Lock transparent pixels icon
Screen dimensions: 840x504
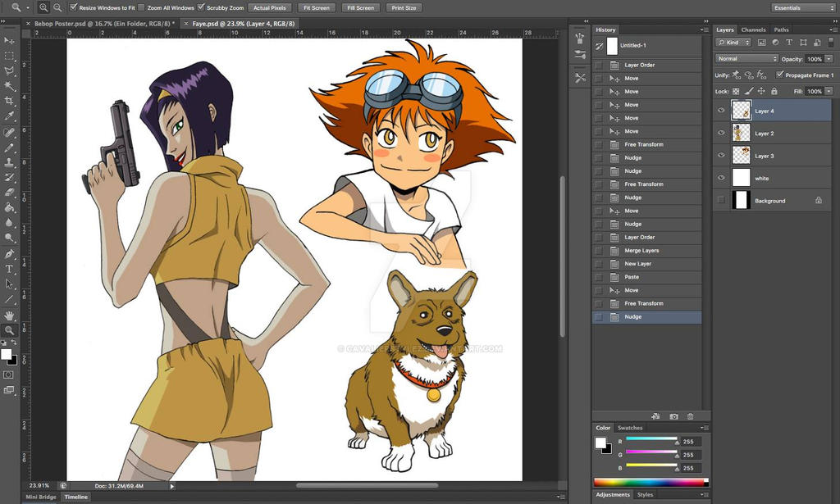736,92
